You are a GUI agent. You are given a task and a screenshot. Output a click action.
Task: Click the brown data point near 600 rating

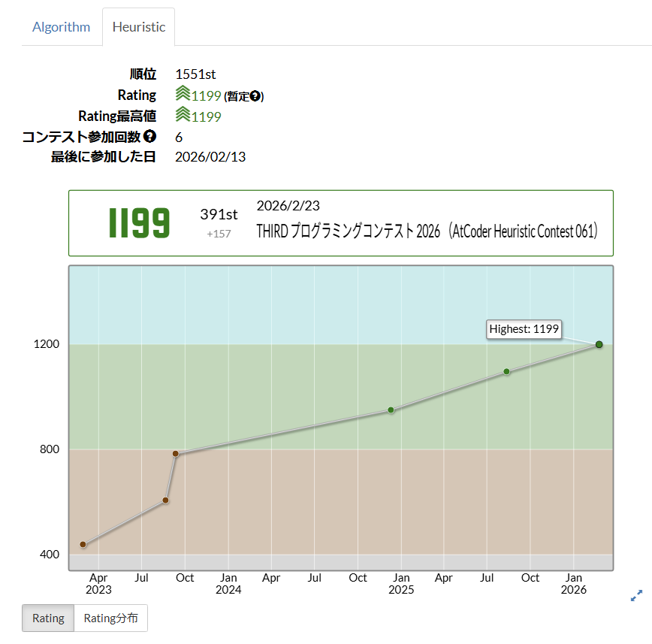(x=165, y=500)
